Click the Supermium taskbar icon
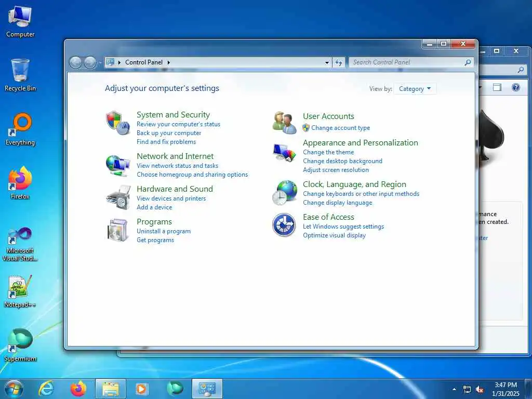 click(x=175, y=389)
